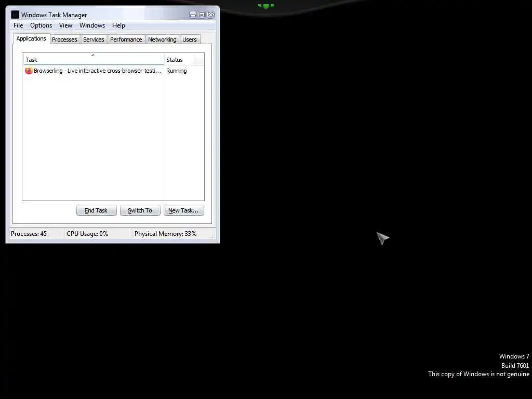Maximize the Windows Task Manager window
The width and height of the screenshot is (532, 399).
pos(202,15)
